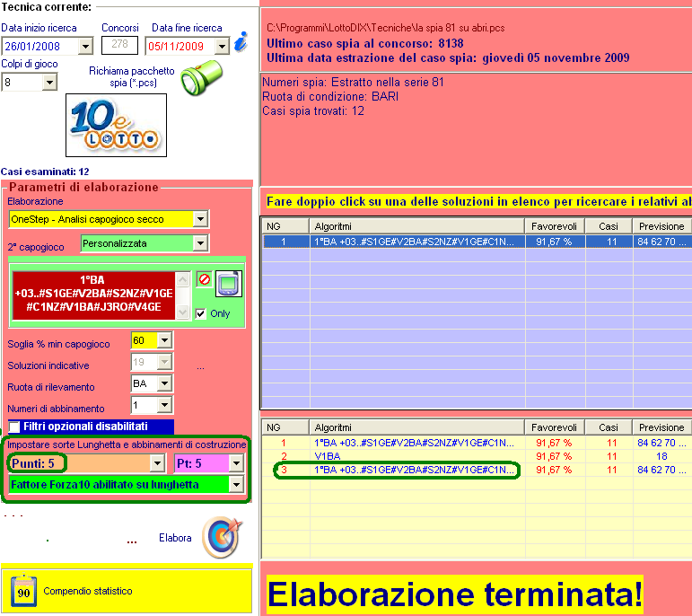Click upper table NG column header
The height and width of the screenshot is (616, 692).
tap(285, 226)
